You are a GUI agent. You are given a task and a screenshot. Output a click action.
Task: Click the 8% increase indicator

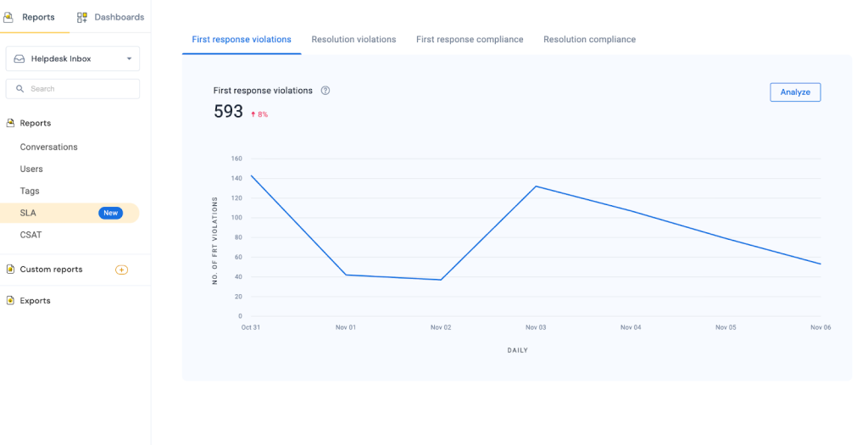point(259,114)
